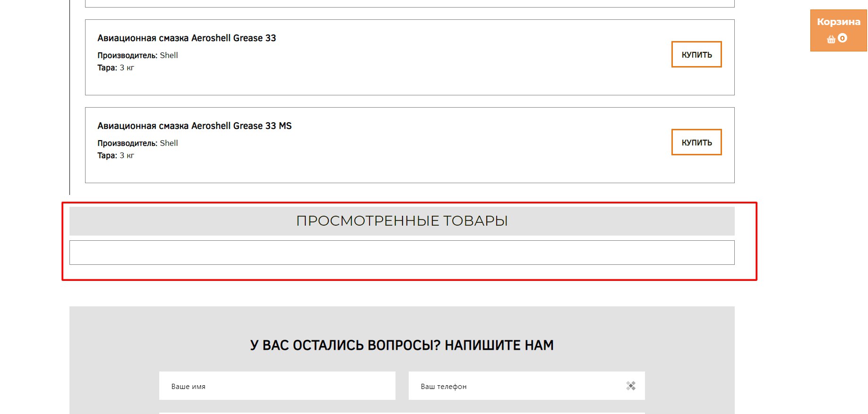Click Производитель: Shell in the Grease 33 card
The height and width of the screenshot is (414, 868).
(x=138, y=55)
